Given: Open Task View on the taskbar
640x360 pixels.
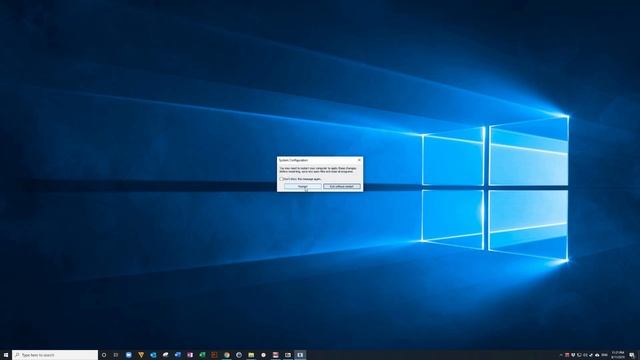Looking at the screenshot, I should [116, 355].
